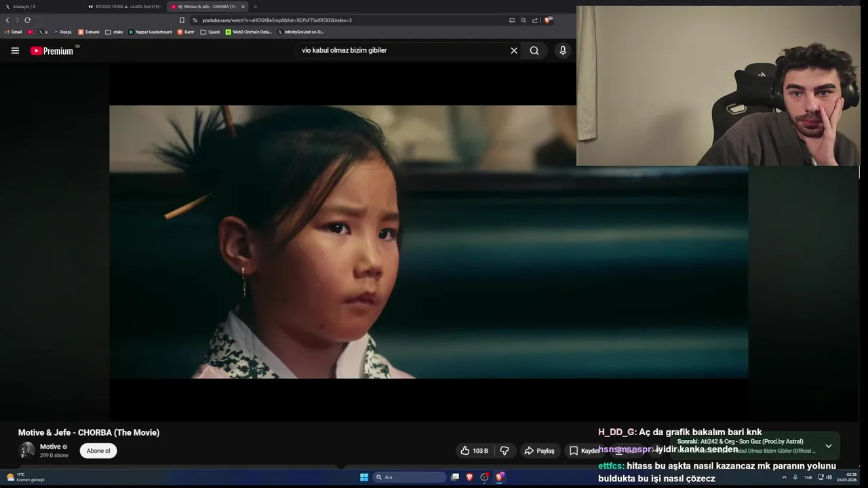Switch to the BTCUSD TradingView tab
The width and height of the screenshot is (868, 488).
(x=124, y=7)
